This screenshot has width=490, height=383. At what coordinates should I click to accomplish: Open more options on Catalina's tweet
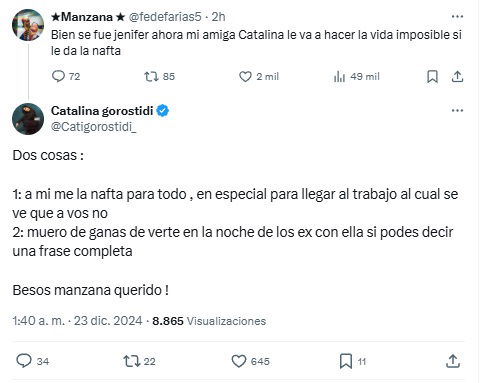click(457, 110)
